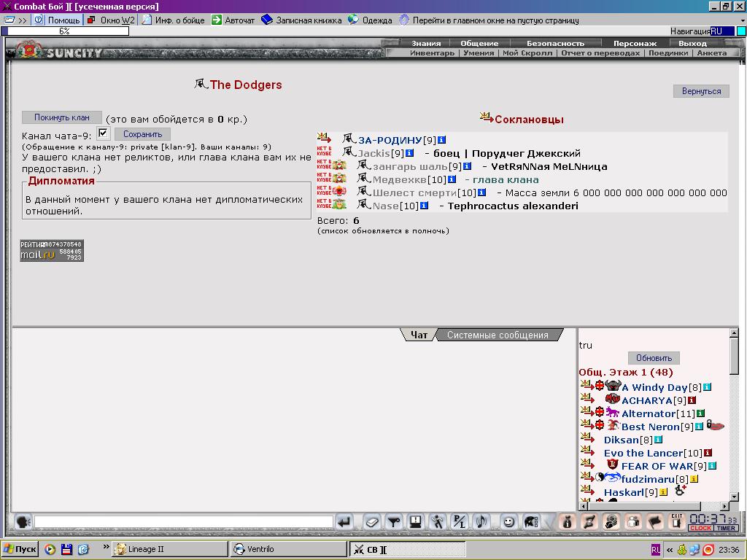Open the Пуск start button
The height and width of the screenshot is (560, 747).
click(19, 549)
